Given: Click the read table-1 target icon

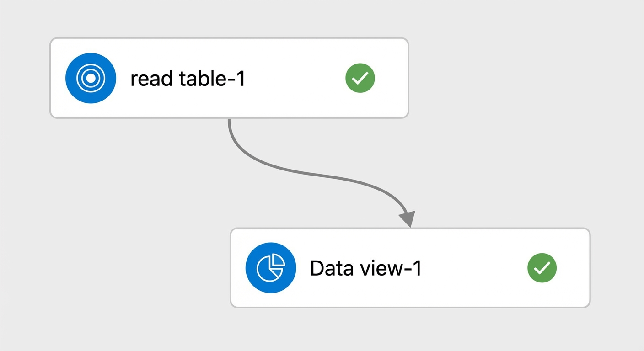Looking at the screenshot, I should tap(91, 78).
